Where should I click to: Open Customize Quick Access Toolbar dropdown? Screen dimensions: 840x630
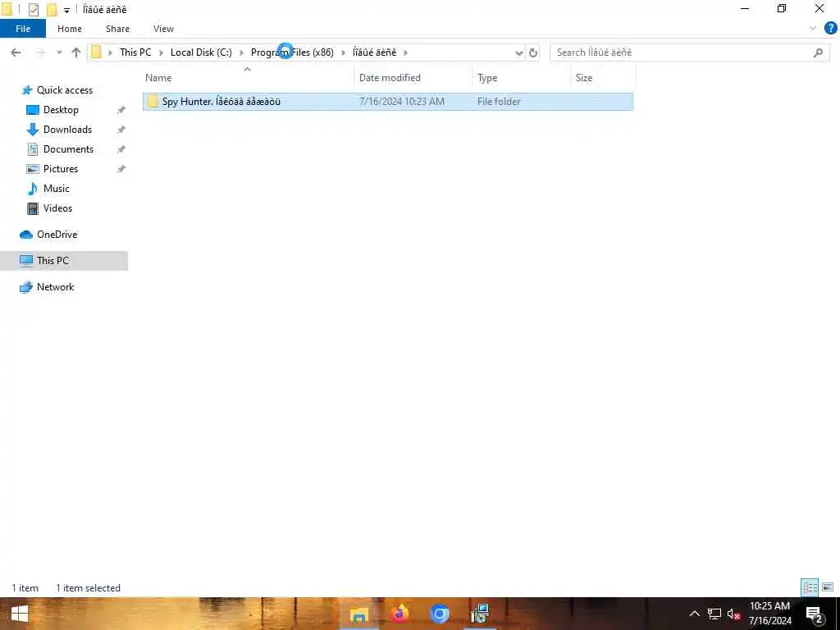[66, 10]
